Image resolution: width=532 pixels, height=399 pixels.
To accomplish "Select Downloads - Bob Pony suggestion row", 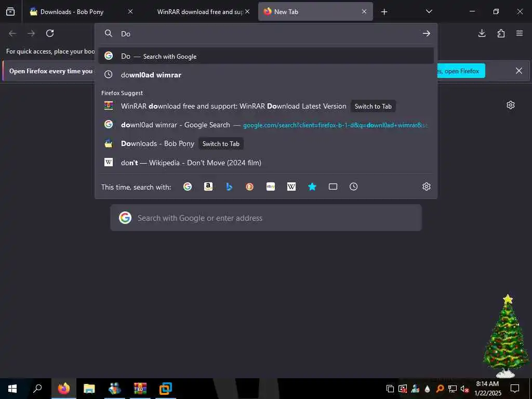I will [x=266, y=143].
